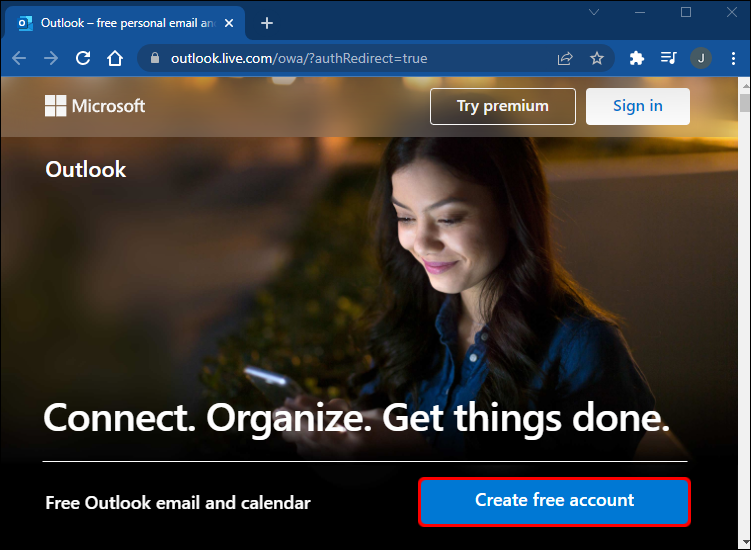Click the Sign in button
The width and height of the screenshot is (751, 550).
638,106
